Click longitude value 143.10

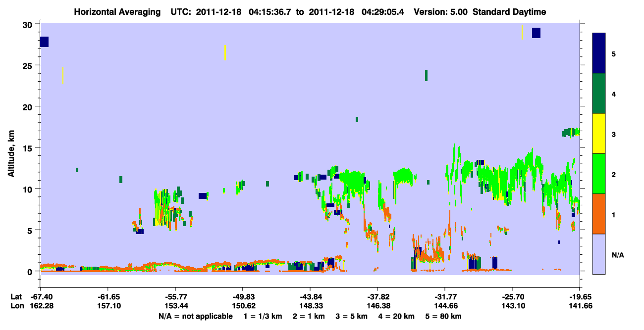coord(512,306)
